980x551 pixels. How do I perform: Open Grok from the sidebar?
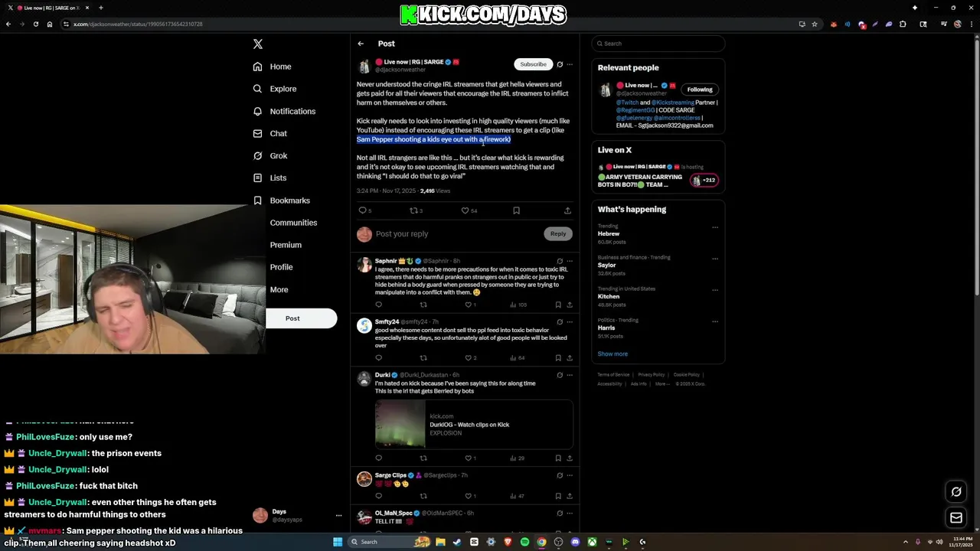click(269, 155)
